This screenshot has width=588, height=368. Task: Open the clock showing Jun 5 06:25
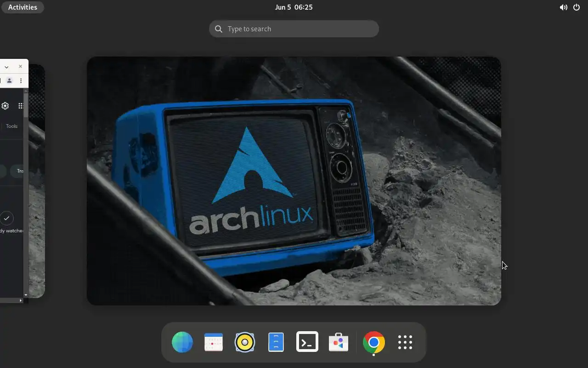pos(294,7)
